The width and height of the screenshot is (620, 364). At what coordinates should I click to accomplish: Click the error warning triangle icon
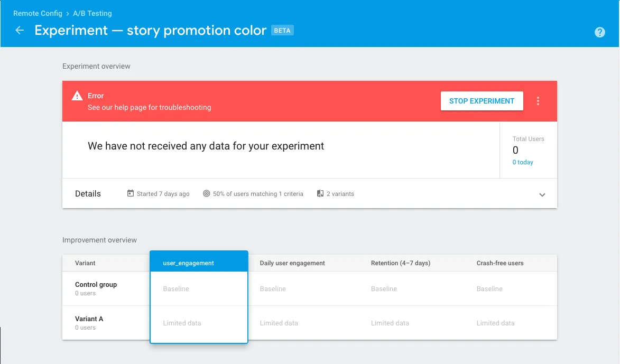pyautogui.click(x=77, y=96)
